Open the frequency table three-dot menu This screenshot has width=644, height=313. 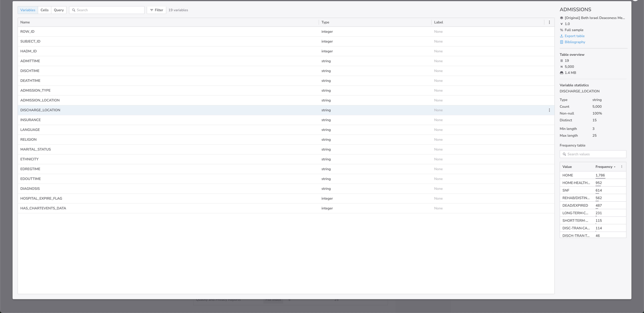coord(622,167)
